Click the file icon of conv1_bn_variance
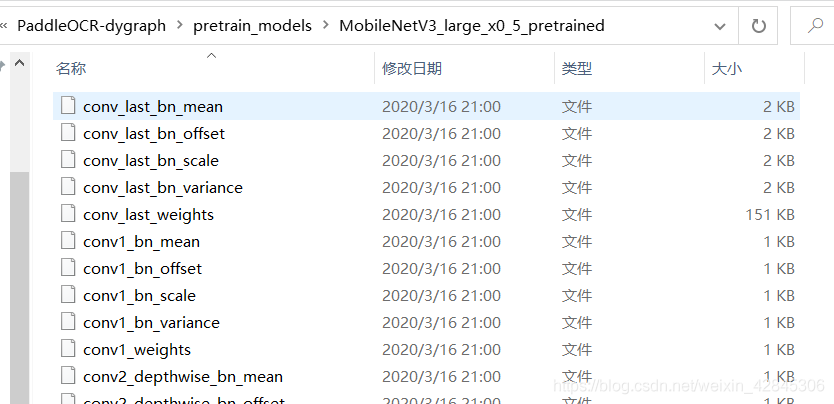This screenshot has height=404, width=834. click(68, 322)
